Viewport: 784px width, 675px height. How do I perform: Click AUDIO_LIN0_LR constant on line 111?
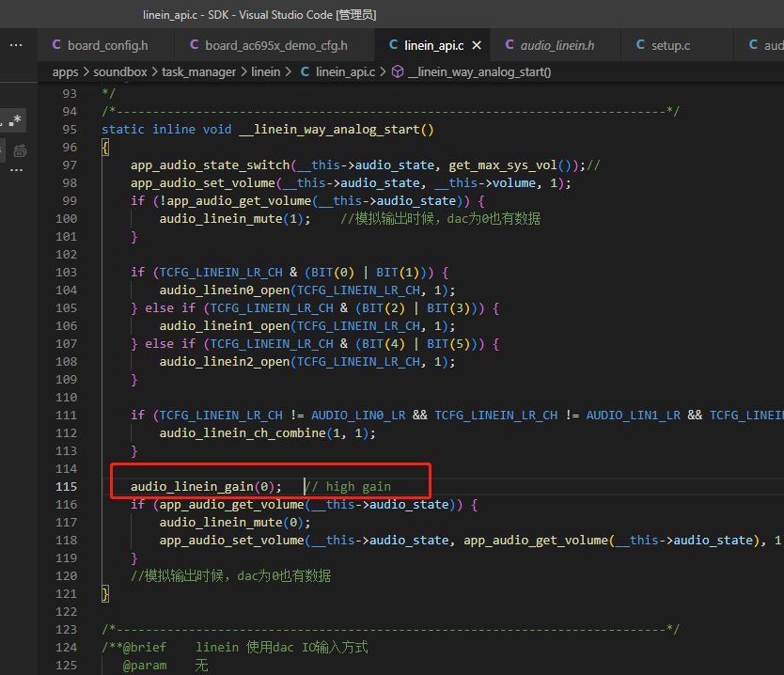click(358, 415)
